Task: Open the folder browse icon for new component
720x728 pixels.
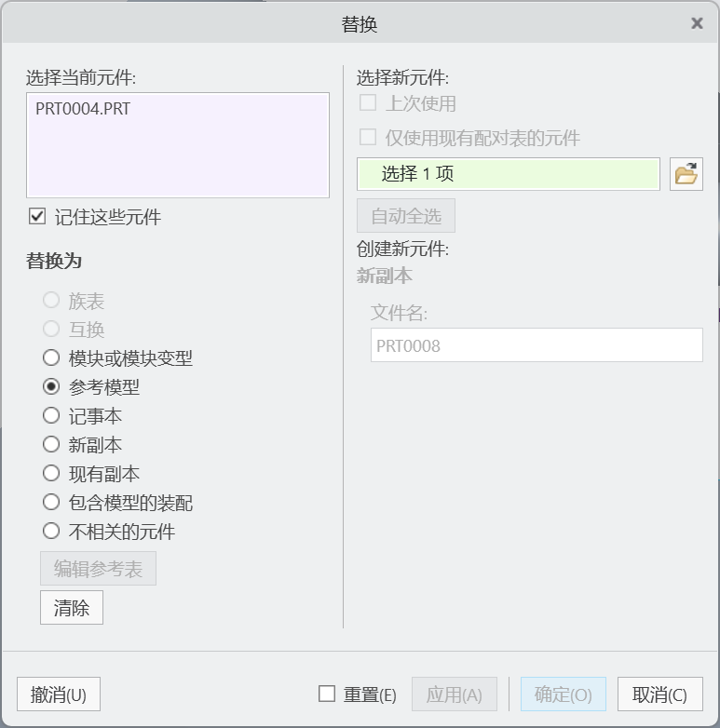Action: 686,174
